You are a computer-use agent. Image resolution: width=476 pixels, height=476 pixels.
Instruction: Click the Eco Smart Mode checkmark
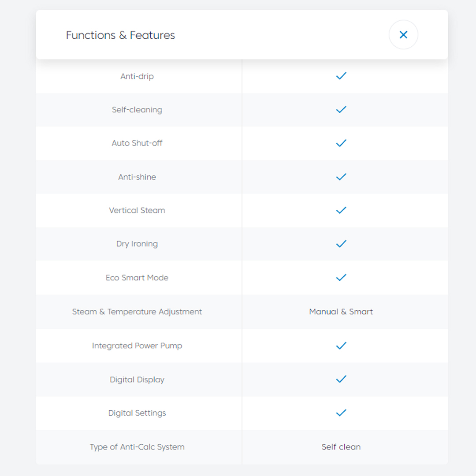[341, 278]
